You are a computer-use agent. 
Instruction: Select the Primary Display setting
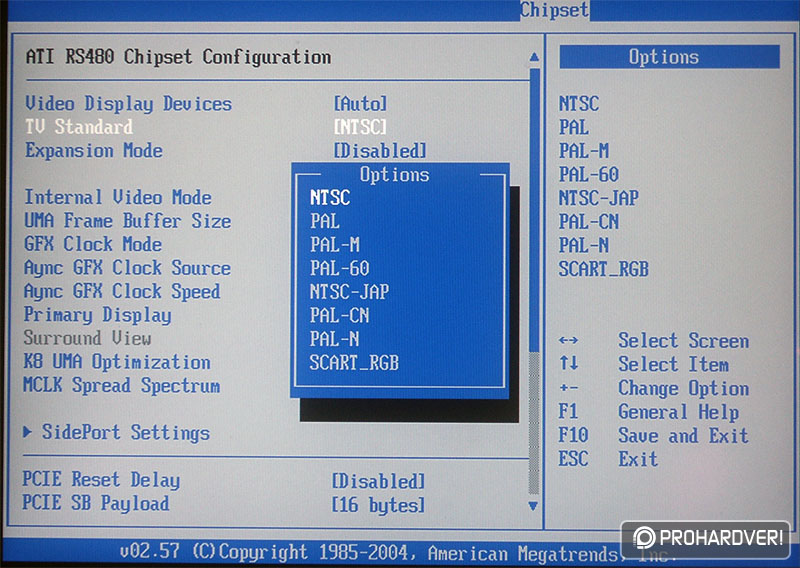click(97, 315)
